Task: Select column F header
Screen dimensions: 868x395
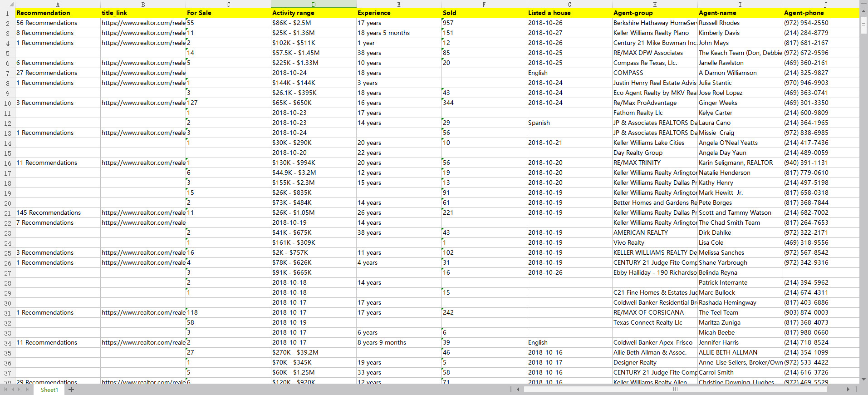Action: 484,4
